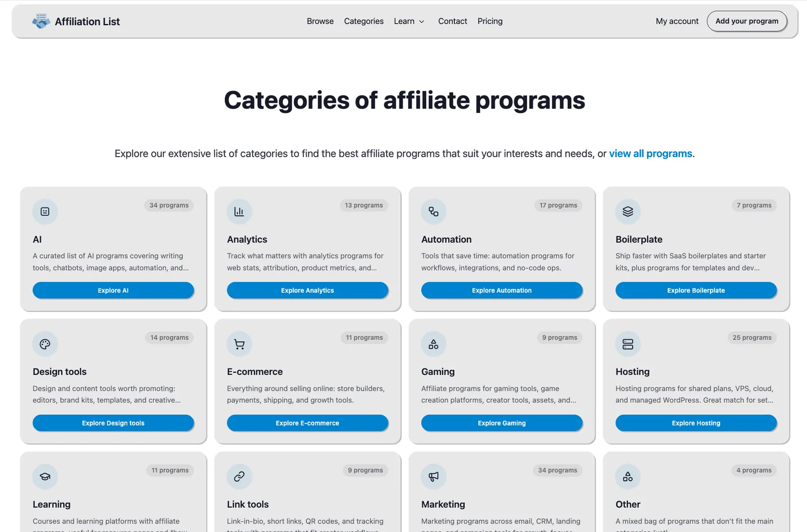Click Explore Design tools button
The width and height of the screenshot is (807, 532).
tap(113, 423)
